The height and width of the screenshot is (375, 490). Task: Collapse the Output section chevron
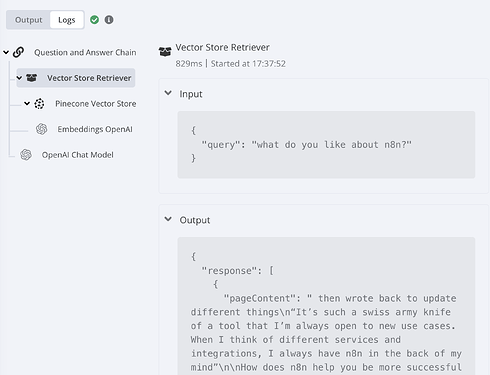pyautogui.click(x=168, y=219)
